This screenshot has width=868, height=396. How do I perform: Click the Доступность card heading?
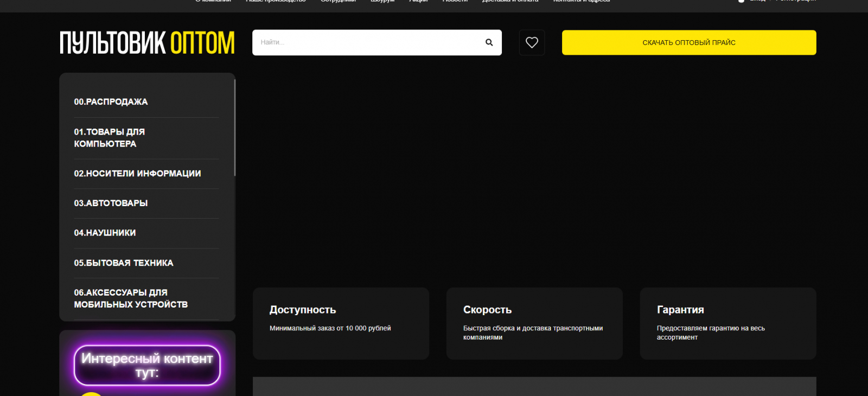(303, 310)
